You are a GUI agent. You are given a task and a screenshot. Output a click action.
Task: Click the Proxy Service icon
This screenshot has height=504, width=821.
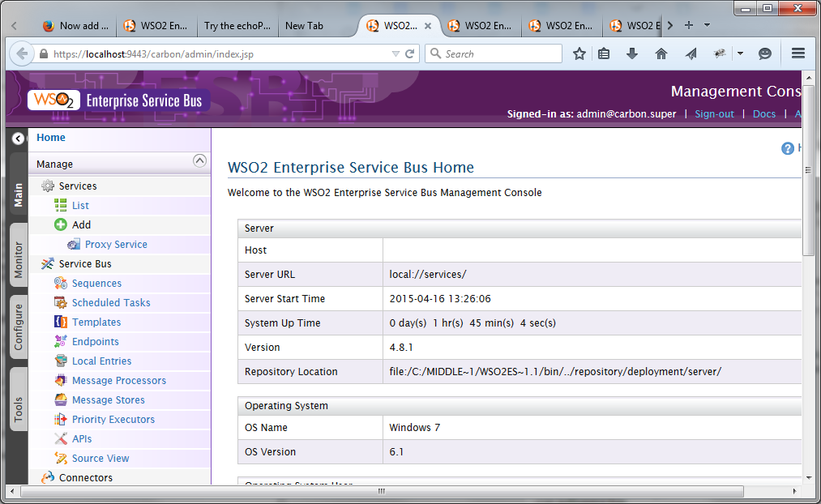[x=74, y=245]
